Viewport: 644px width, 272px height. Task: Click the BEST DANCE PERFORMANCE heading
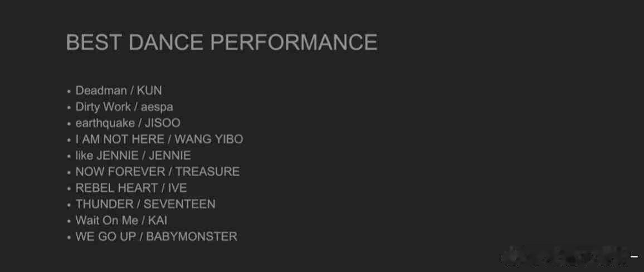221,43
